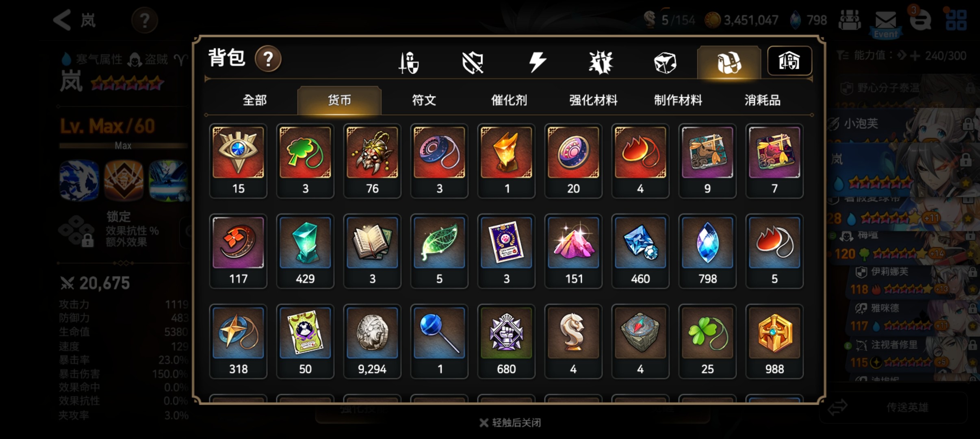Tap 轻触后关闭 to close the backpack
Viewport: 980px width, 439px height.
(510, 423)
